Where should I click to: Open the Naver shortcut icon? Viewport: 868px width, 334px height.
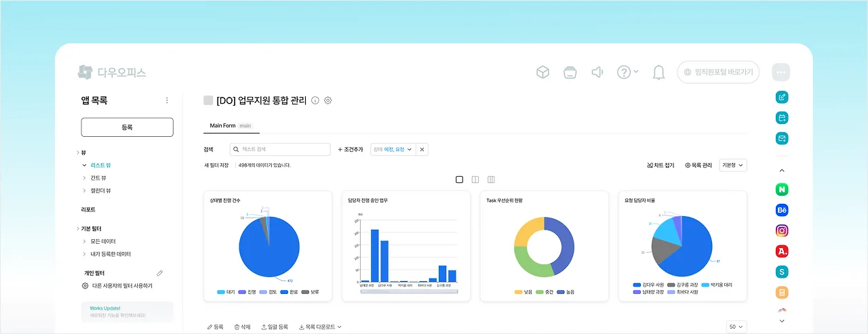tap(782, 190)
